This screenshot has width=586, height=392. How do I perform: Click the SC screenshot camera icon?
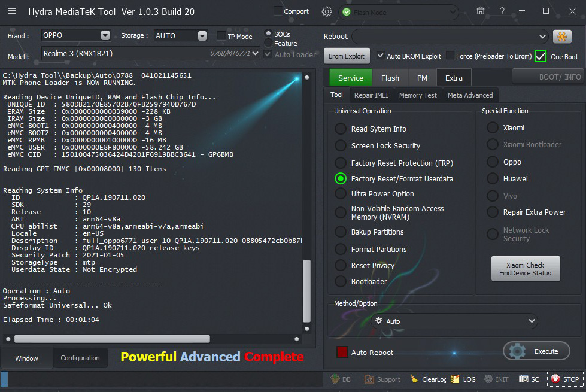click(x=524, y=379)
